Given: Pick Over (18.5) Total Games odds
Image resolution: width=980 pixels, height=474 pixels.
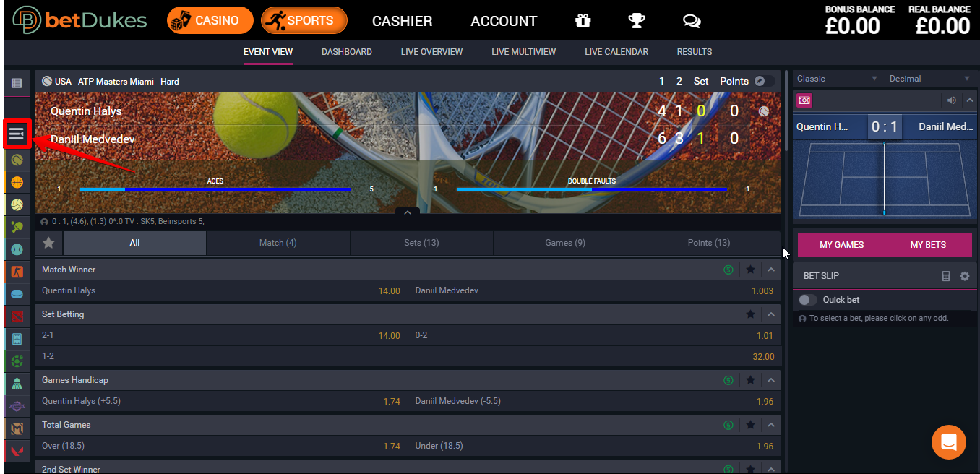Looking at the screenshot, I should (221, 446).
